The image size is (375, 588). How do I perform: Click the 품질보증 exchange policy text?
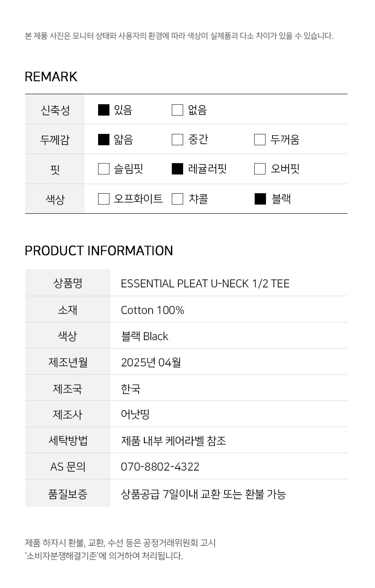tap(203, 494)
